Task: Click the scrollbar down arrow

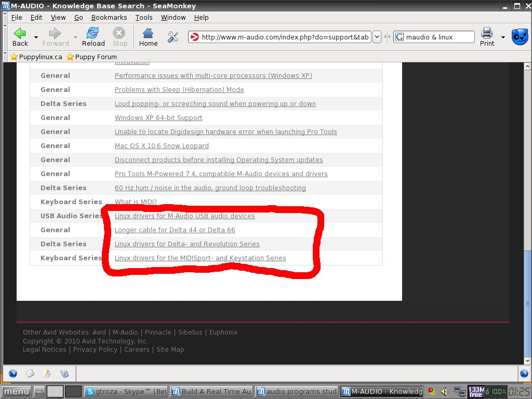Action: [527, 361]
